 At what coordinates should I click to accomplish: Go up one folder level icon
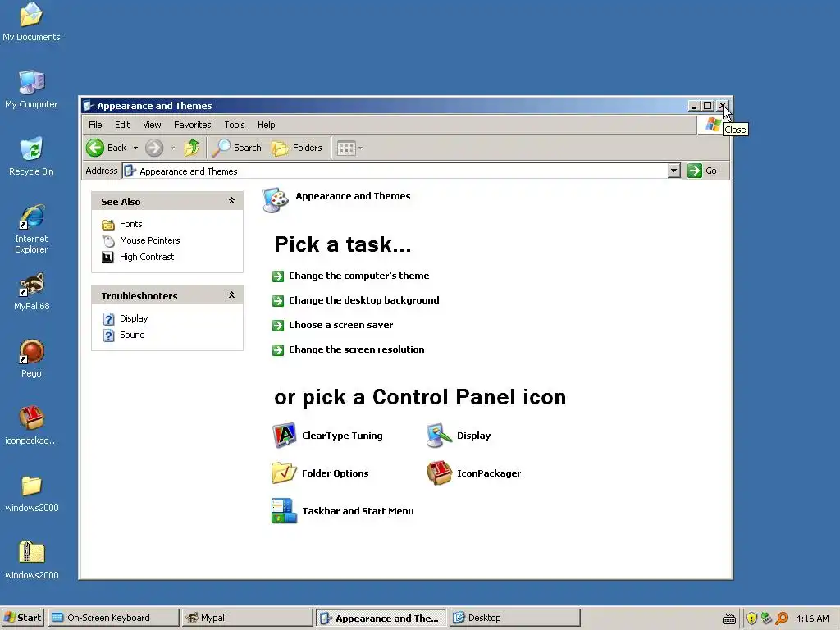(x=192, y=148)
